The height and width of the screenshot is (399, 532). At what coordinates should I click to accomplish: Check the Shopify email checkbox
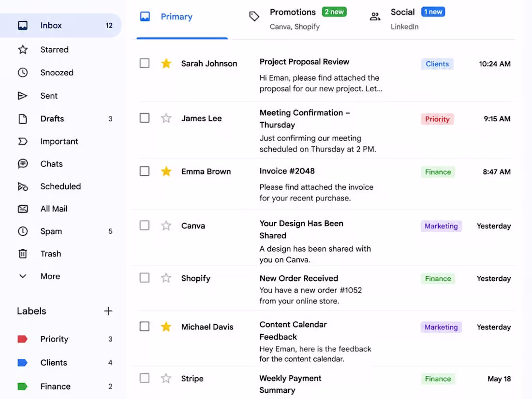[x=145, y=278]
